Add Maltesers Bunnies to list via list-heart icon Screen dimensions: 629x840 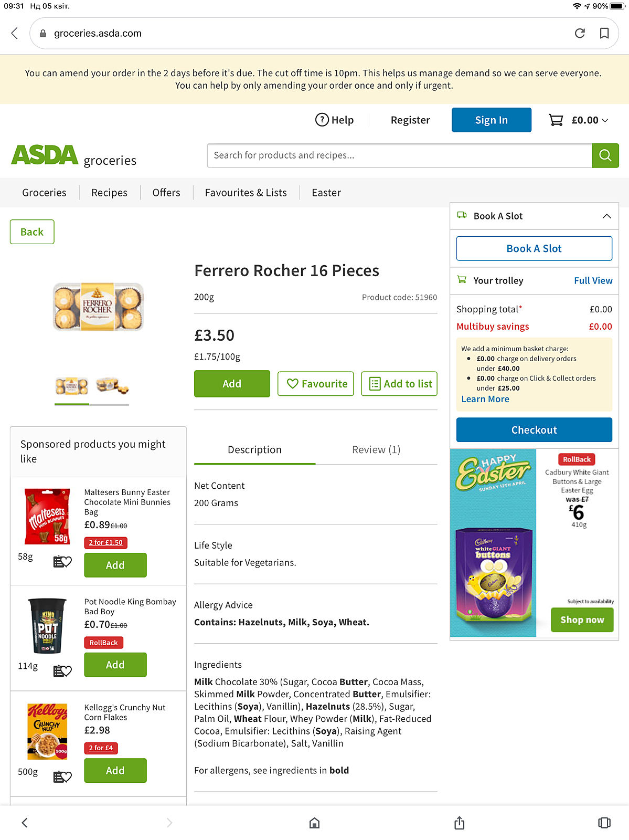click(62, 562)
